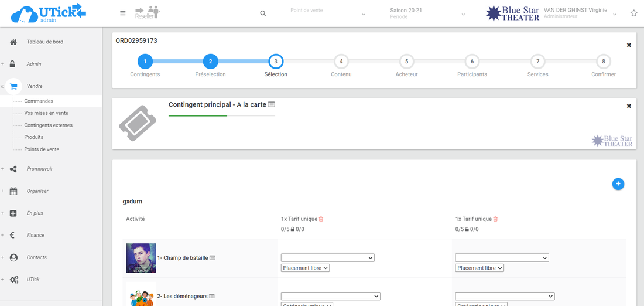This screenshot has width=644, height=306.
Task: Click the card icon next to Contingent principal
Action: coord(272,104)
